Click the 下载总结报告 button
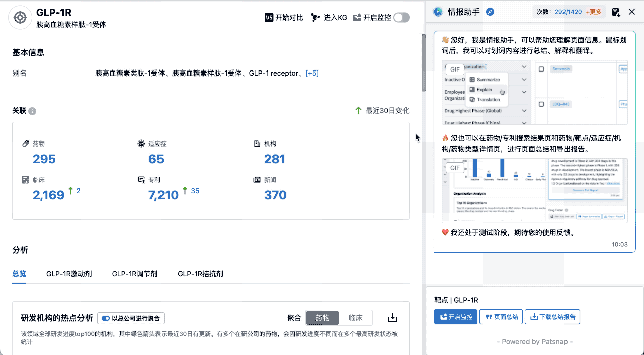 pos(552,317)
